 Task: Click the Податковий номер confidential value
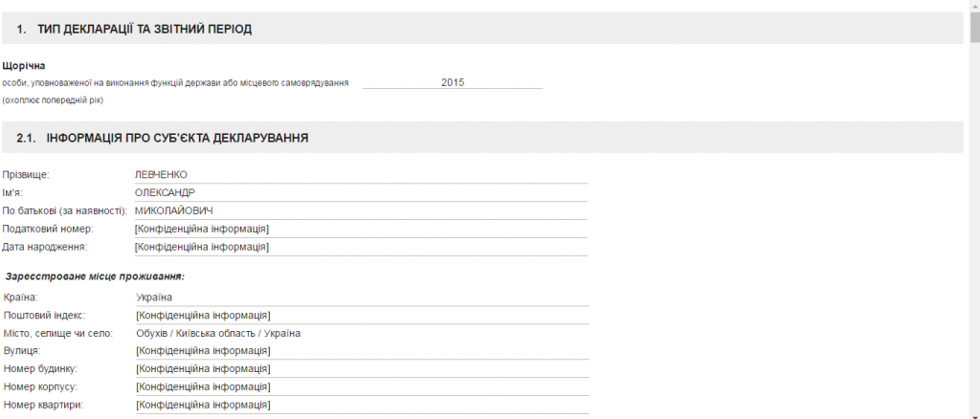coord(360,230)
